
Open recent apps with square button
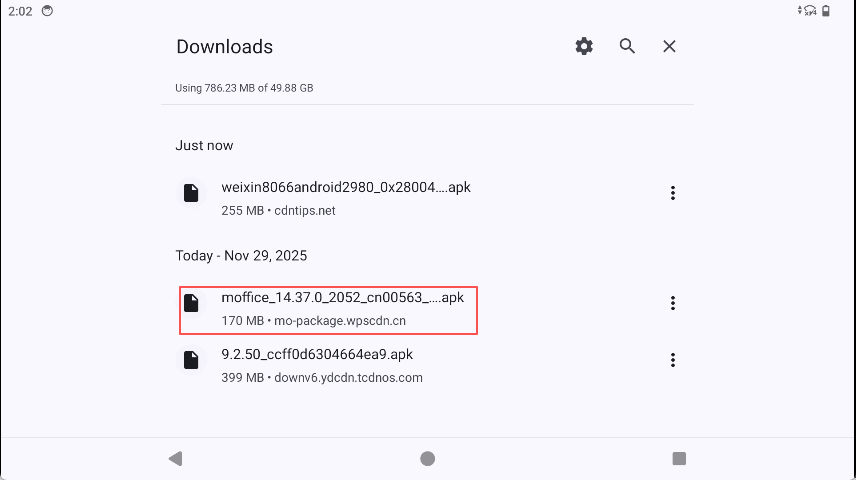click(x=679, y=458)
